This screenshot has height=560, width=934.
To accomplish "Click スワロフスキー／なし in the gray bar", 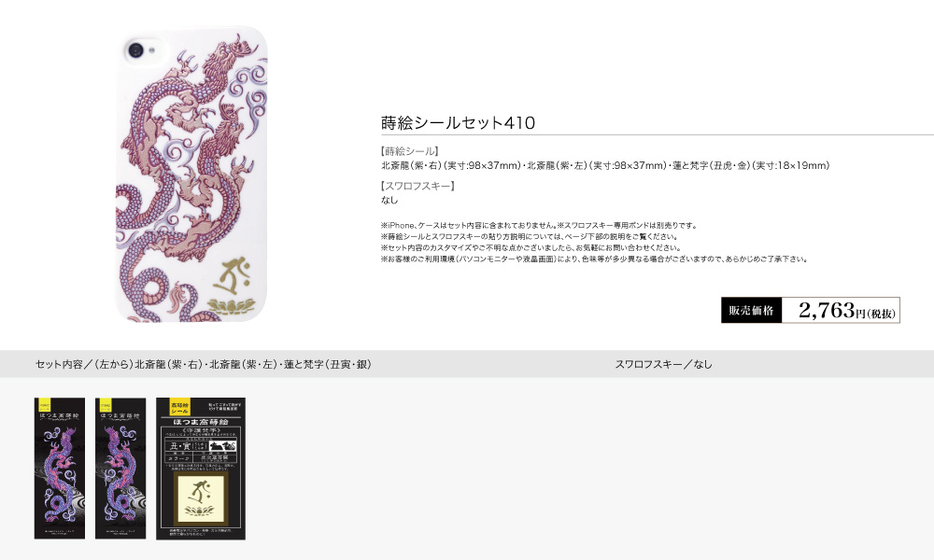I will 663,364.
